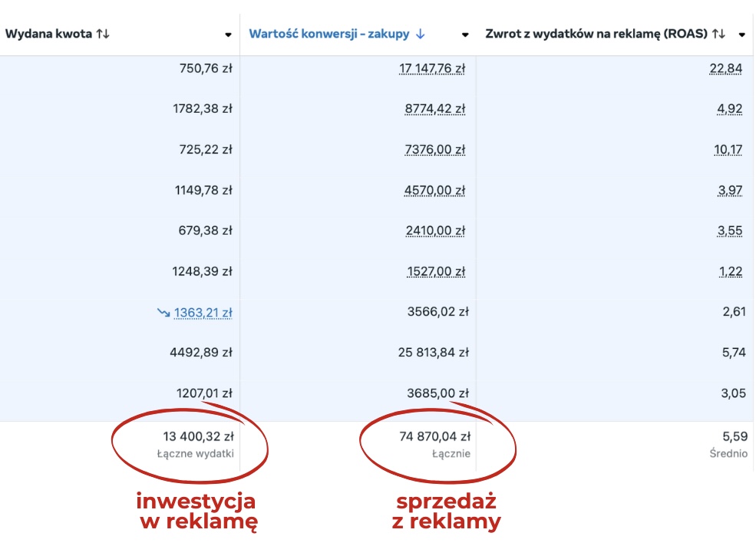The image size is (756, 546).
Task: Click the 1,22 ROAS value
Action: pyautogui.click(x=731, y=271)
